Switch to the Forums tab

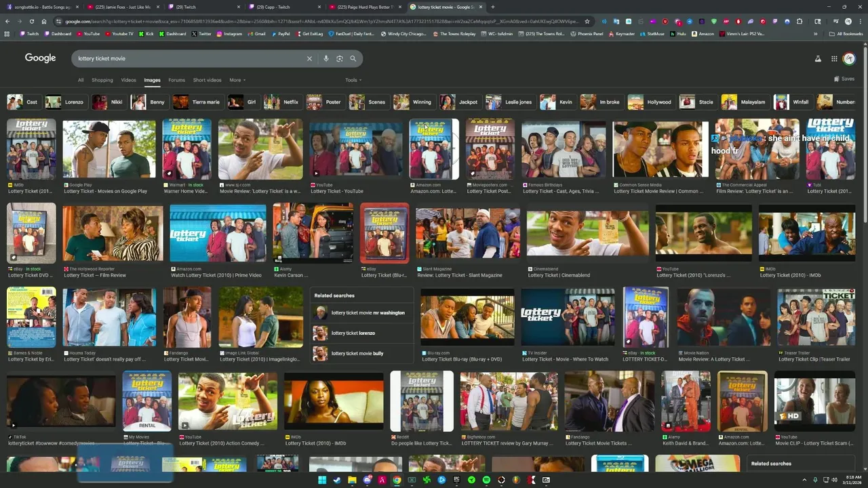pos(176,80)
